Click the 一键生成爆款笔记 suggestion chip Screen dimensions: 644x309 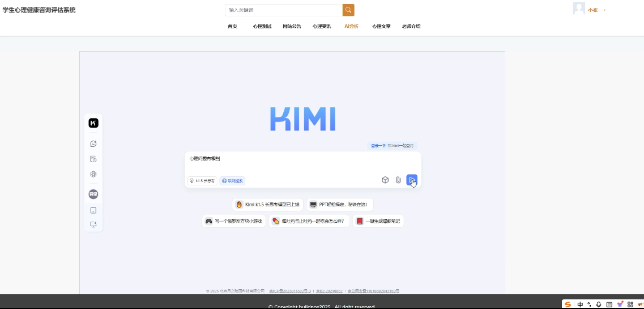point(378,221)
